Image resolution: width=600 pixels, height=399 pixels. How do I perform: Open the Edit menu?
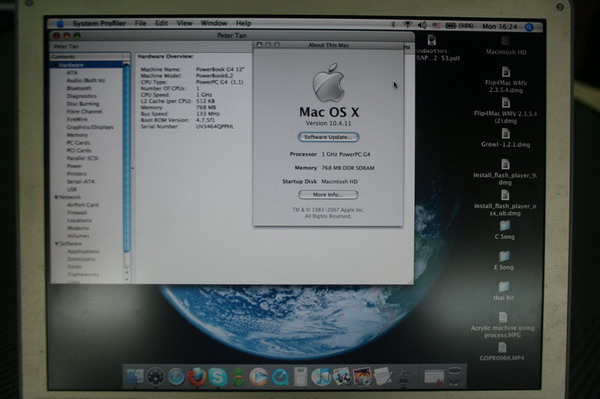coord(161,23)
